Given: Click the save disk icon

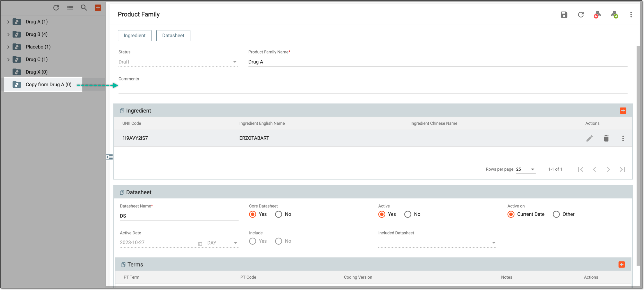Looking at the screenshot, I should click(564, 15).
